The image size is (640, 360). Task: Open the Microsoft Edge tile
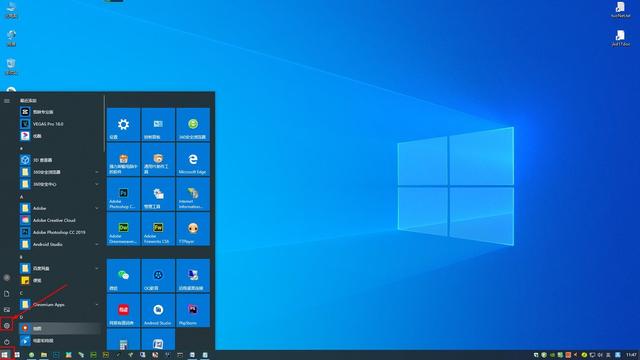coord(193,159)
